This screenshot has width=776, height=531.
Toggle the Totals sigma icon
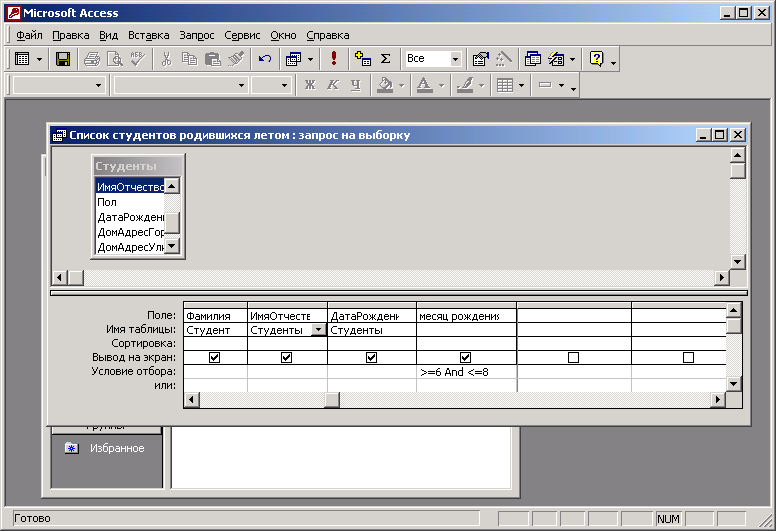pyautogui.click(x=386, y=59)
